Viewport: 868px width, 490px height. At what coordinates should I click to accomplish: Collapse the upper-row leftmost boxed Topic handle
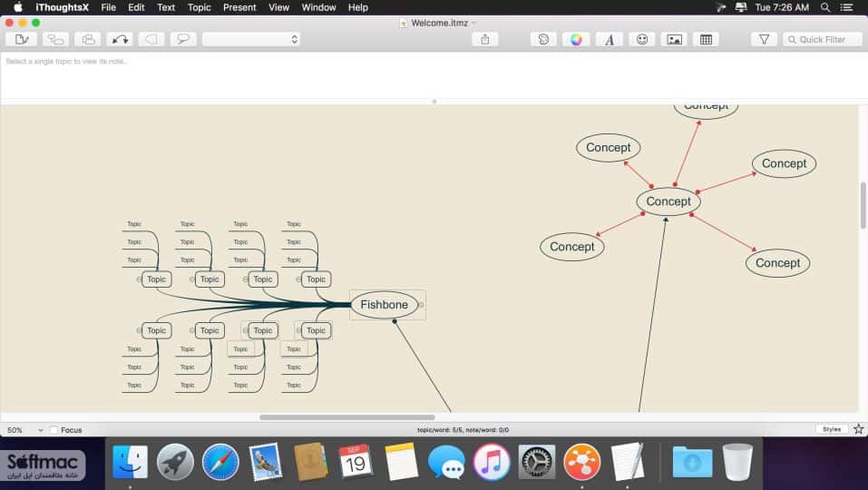point(139,279)
